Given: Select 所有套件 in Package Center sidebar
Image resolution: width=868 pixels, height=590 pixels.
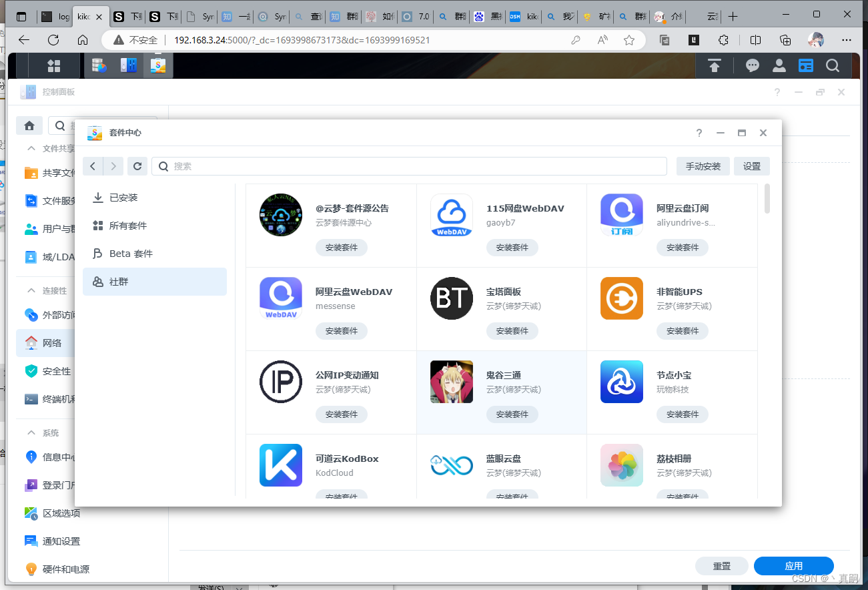Looking at the screenshot, I should click(155, 226).
